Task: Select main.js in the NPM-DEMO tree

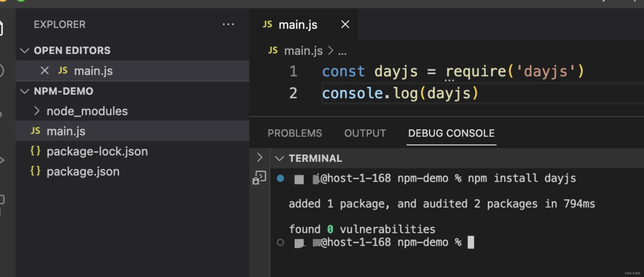Action: 132,131
